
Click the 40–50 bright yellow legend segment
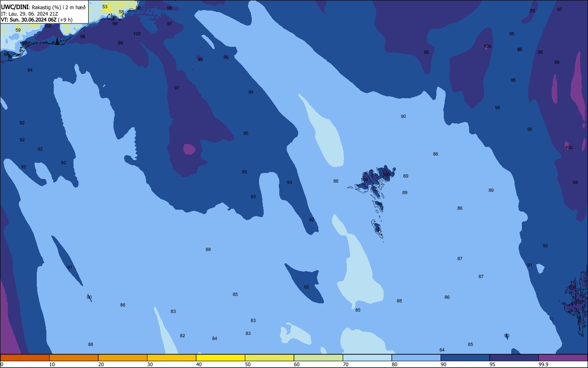(220, 357)
